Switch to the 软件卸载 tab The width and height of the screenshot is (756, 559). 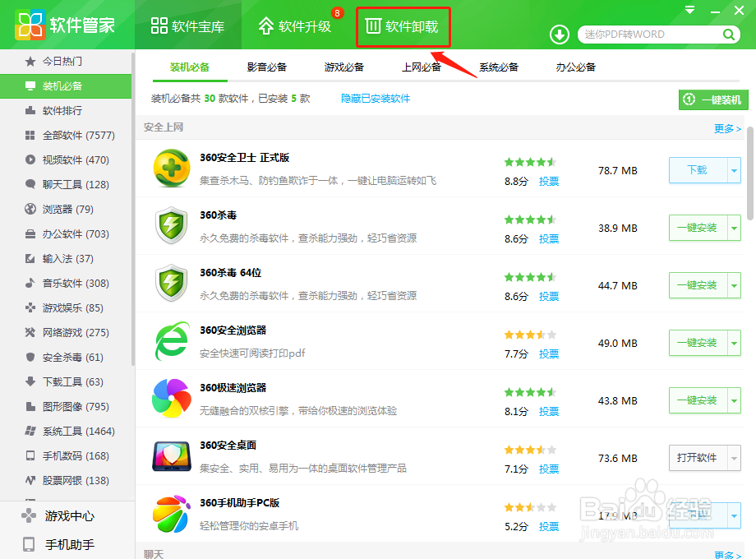[403, 26]
